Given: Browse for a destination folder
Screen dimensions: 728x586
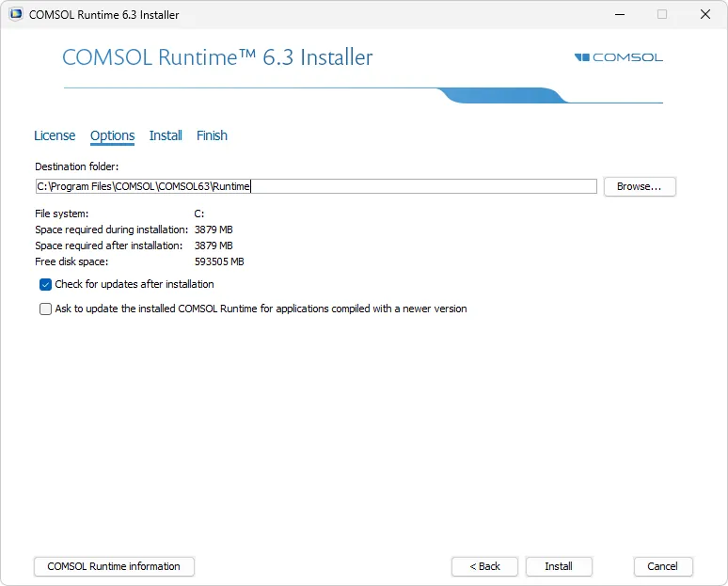Looking at the screenshot, I should pyautogui.click(x=639, y=186).
